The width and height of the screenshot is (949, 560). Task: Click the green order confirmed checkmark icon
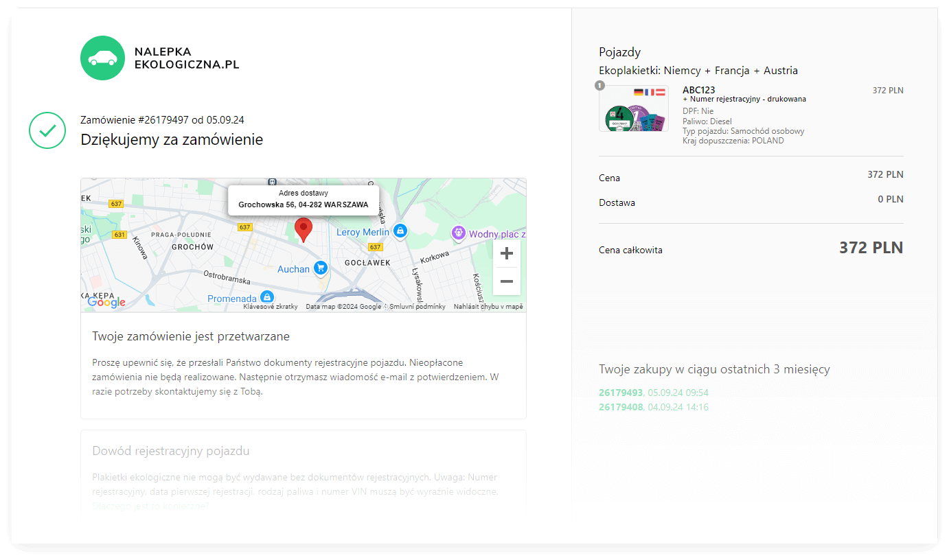pyautogui.click(x=47, y=130)
